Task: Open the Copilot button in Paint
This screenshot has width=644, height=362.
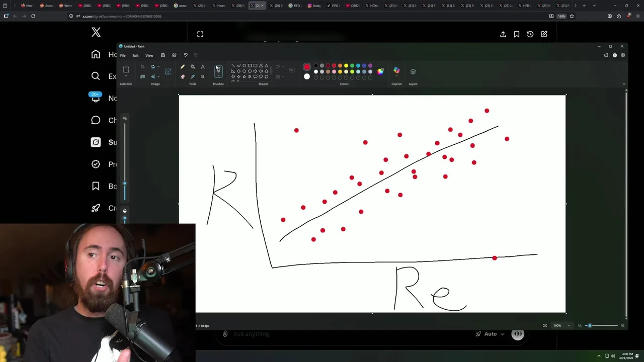Action: pyautogui.click(x=396, y=70)
